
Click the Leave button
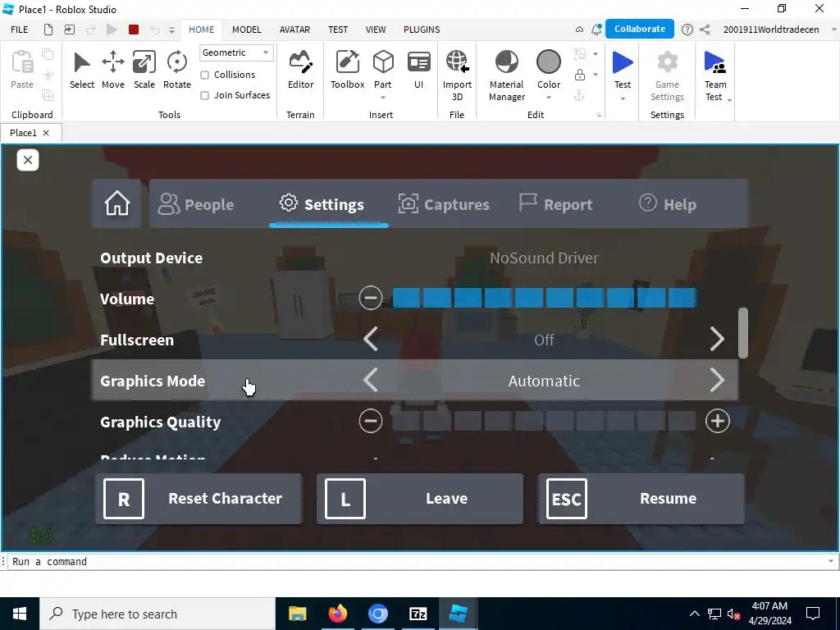(420, 498)
